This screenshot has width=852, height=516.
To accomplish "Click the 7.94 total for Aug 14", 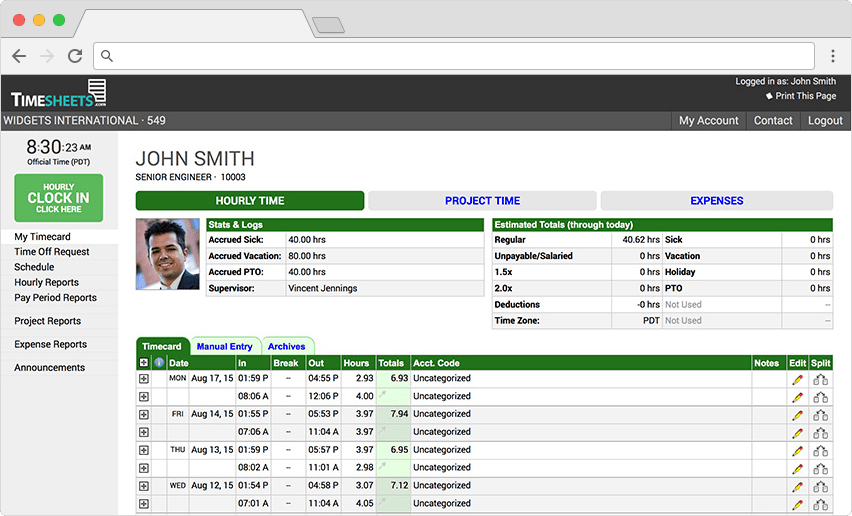I will [x=399, y=414].
